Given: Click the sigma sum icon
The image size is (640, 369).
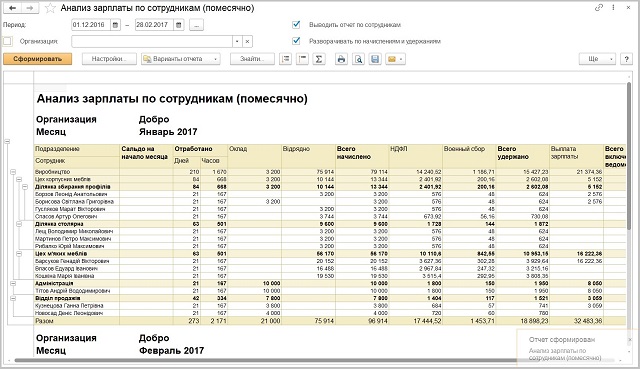Looking at the screenshot, I should click(319, 59).
